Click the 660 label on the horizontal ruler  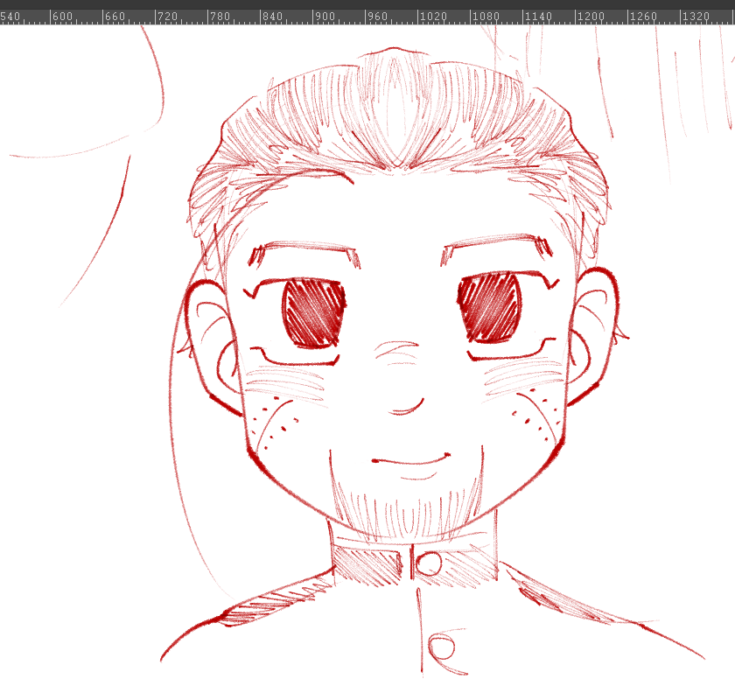(115, 17)
